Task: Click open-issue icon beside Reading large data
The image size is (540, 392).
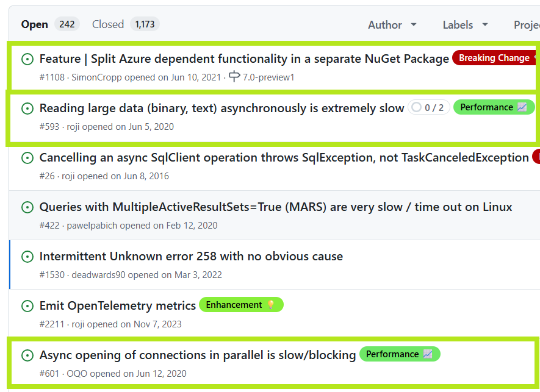Action: [27, 109]
